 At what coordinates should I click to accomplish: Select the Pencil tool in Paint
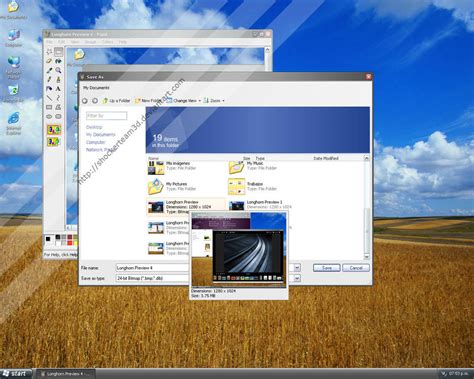coord(49,79)
